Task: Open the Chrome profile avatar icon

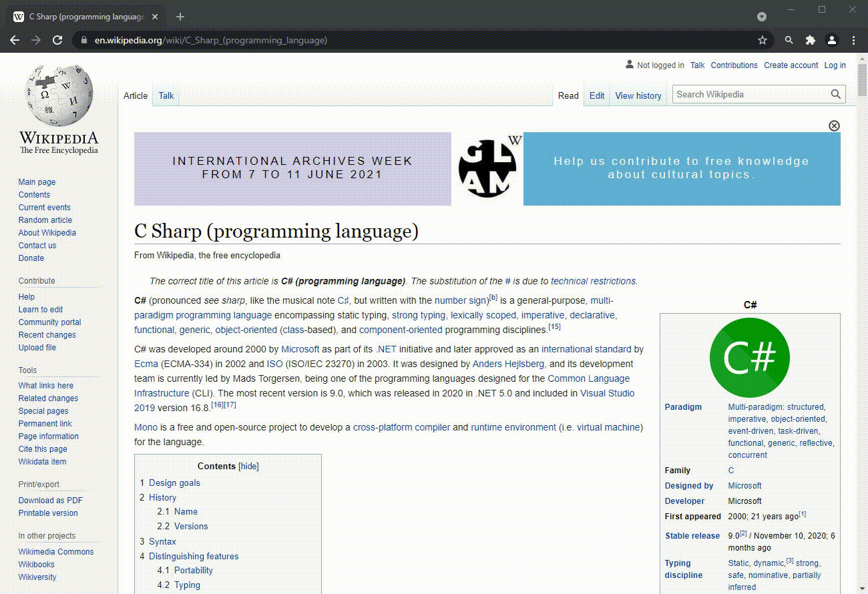Action: click(832, 40)
